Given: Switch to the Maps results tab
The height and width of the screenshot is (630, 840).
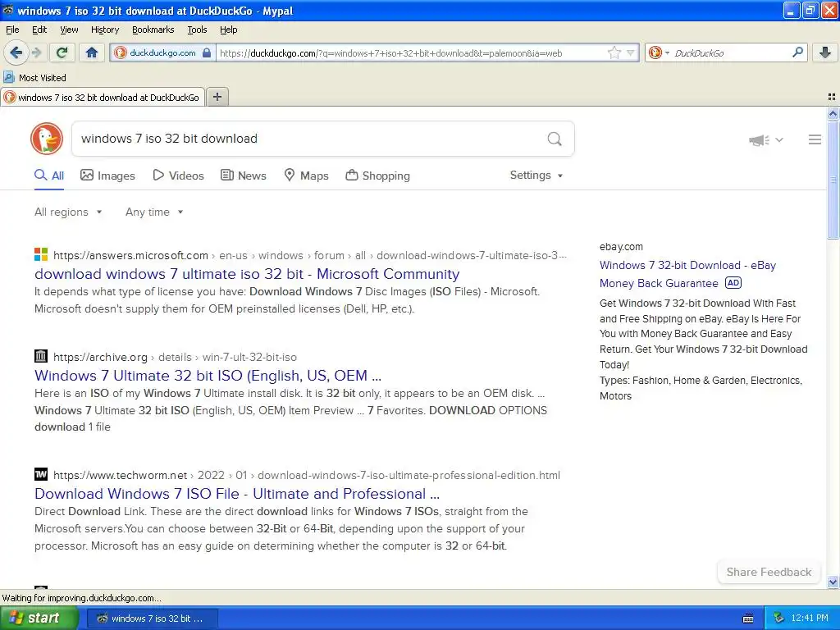Looking at the screenshot, I should [x=306, y=176].
